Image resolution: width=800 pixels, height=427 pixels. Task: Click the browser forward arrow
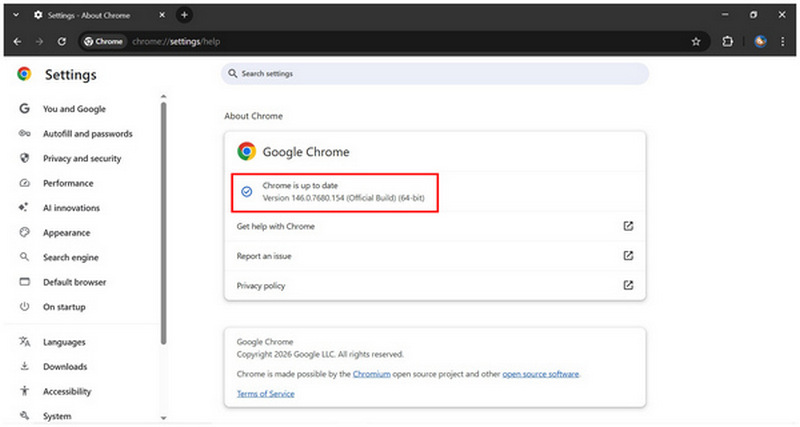pyautogui.click(x=39, y=42)
